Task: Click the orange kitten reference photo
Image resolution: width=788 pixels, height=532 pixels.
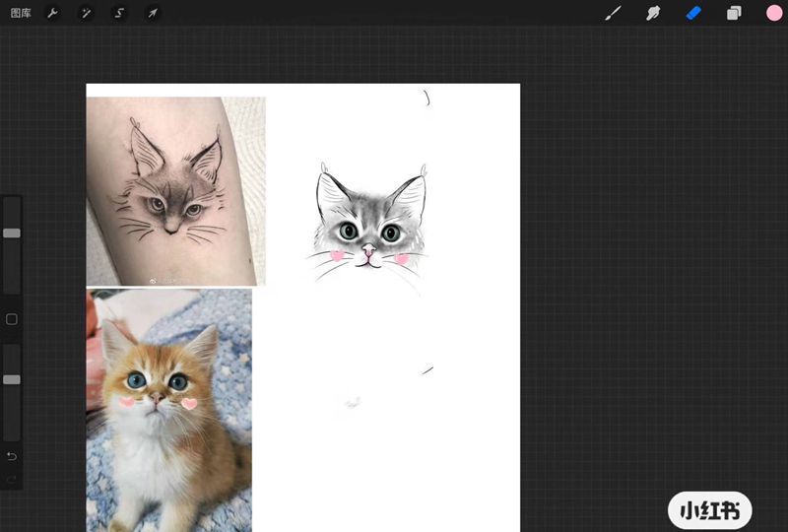Action: pyautogui.click(x=168, y=409)
